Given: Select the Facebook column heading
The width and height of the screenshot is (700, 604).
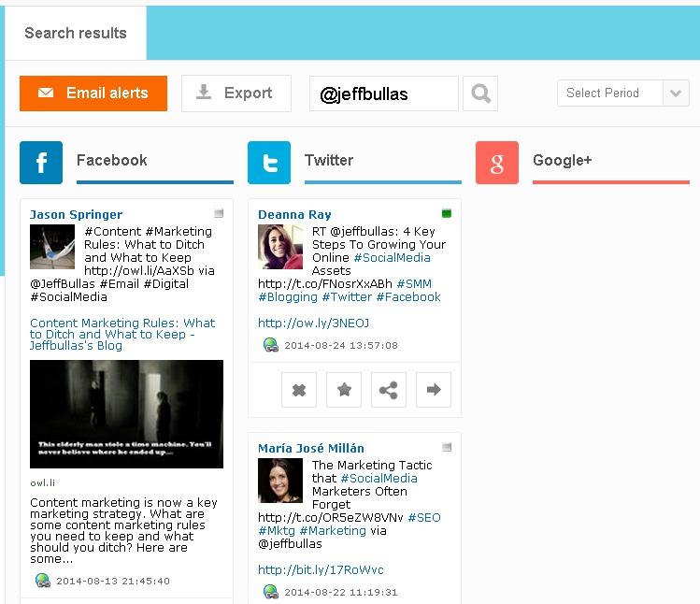Looking at the screenshot, I should click(x=111, y=160).
